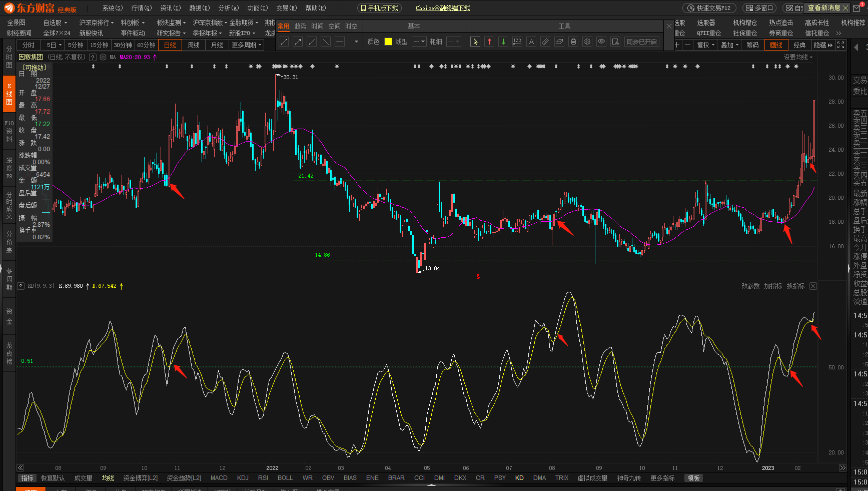Open MA indicator settings gear icon
868x491 pixels.
[103, 57]
